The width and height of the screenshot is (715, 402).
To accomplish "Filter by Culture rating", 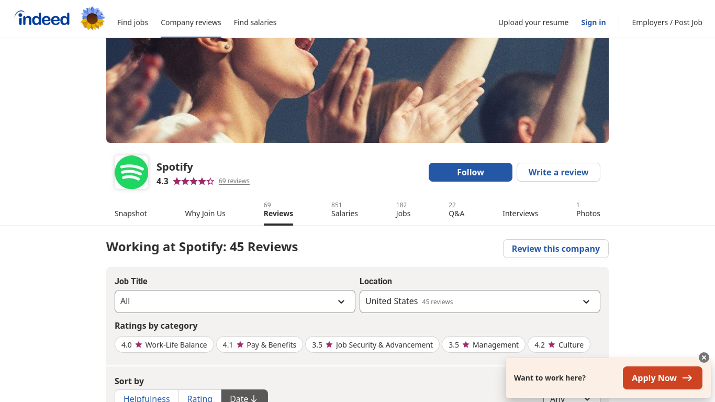I will point(559,345).
